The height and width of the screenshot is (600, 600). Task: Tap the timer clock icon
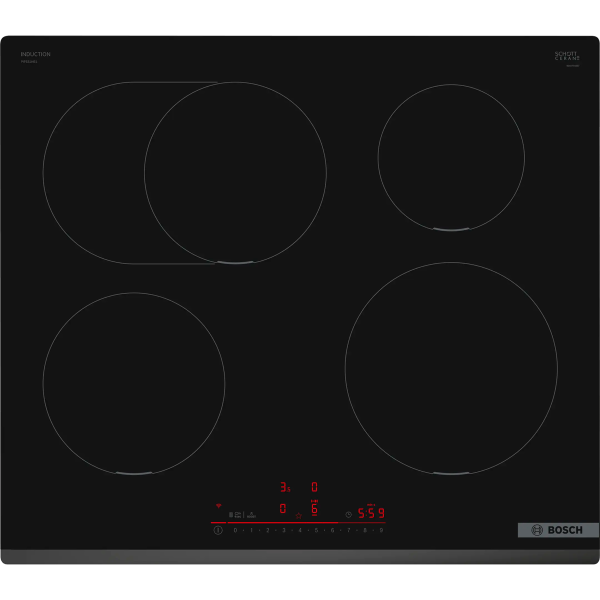click(348, 514)
